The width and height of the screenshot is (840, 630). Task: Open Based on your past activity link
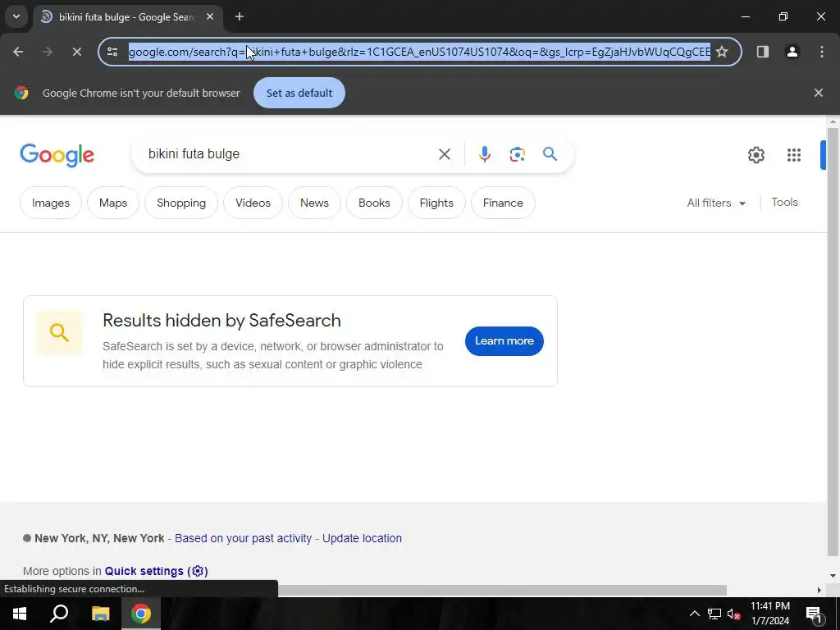[243, 538]
